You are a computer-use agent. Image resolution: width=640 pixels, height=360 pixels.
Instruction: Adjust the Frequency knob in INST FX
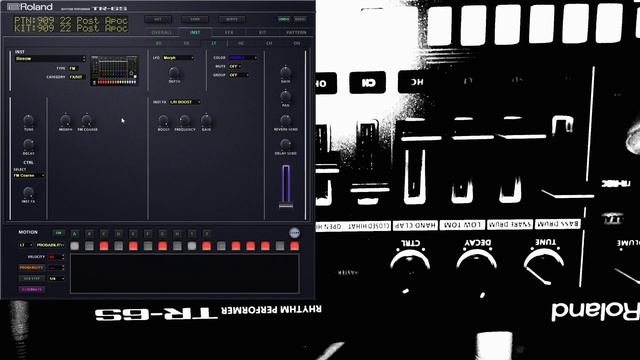(x=184, y=120)
